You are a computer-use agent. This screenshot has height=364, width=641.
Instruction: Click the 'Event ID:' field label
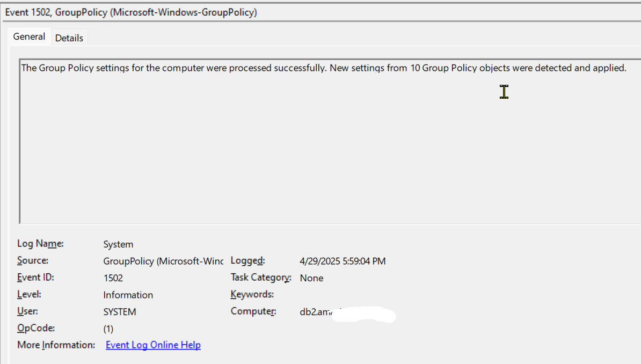click(35, 277)
